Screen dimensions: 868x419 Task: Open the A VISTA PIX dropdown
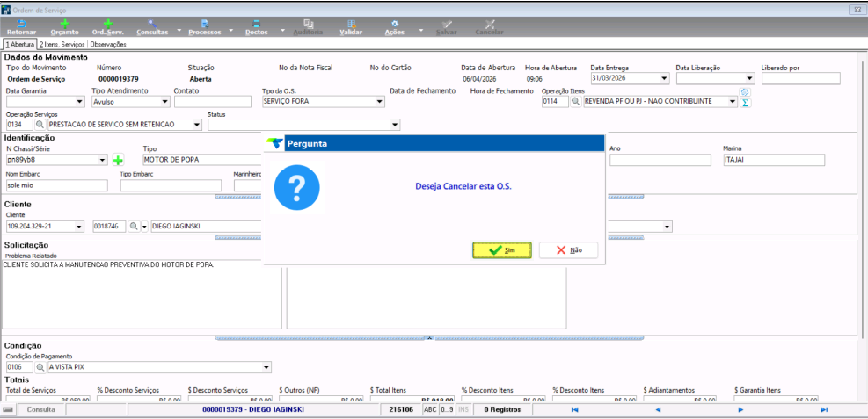click(266, 367)
